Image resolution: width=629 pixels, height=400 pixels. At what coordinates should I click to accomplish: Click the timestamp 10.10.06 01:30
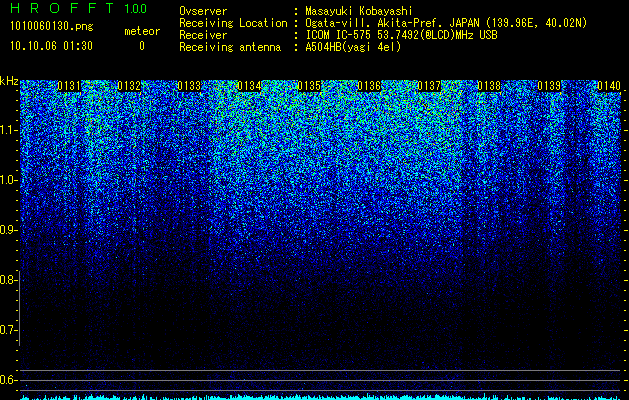[x=51, y=46]
